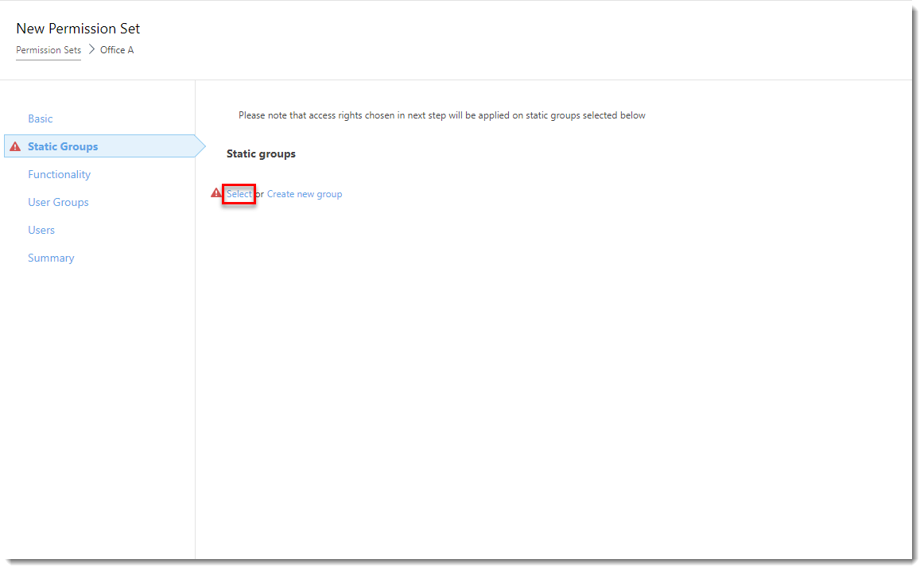
Task: Click the red warning triangle next to Select
Action: click(215, 193)
